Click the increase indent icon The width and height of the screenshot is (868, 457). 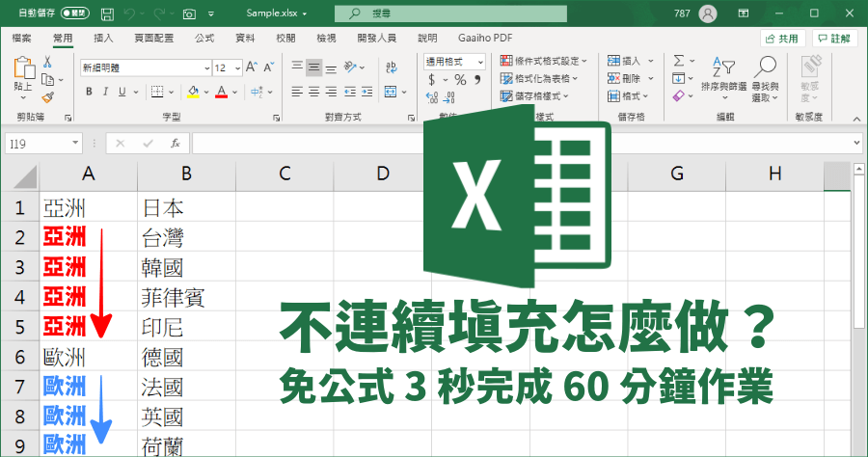pos(367,92)
